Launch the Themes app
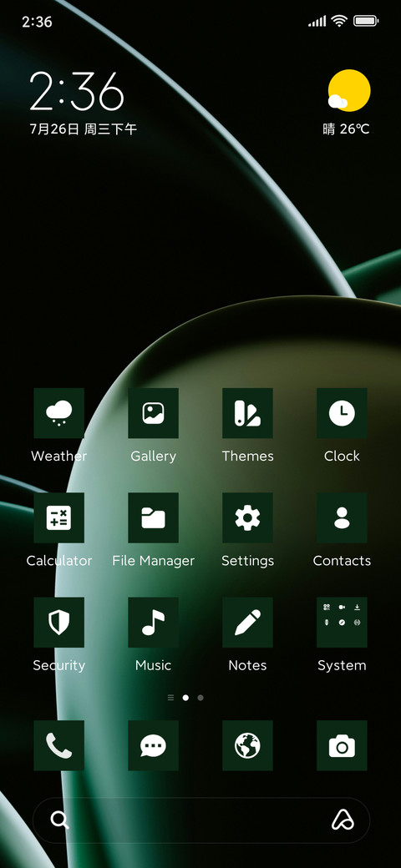The image size is (401, 868). tap(247, 413)
